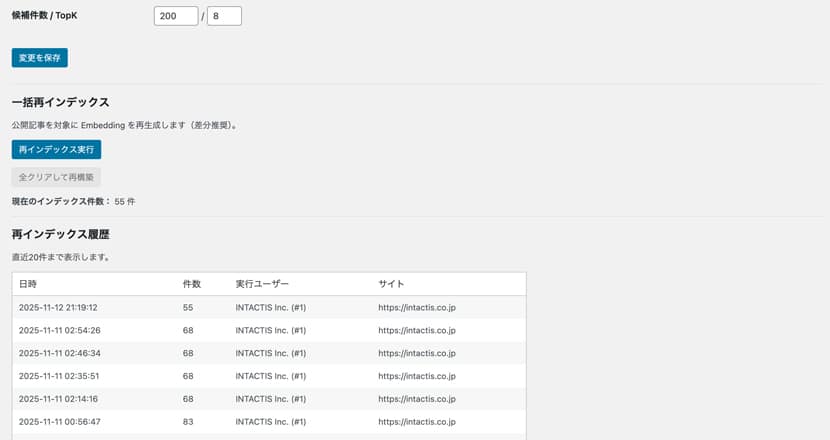Click the 件数 column header
Screen dimensions: 830x440
[192, 284]
